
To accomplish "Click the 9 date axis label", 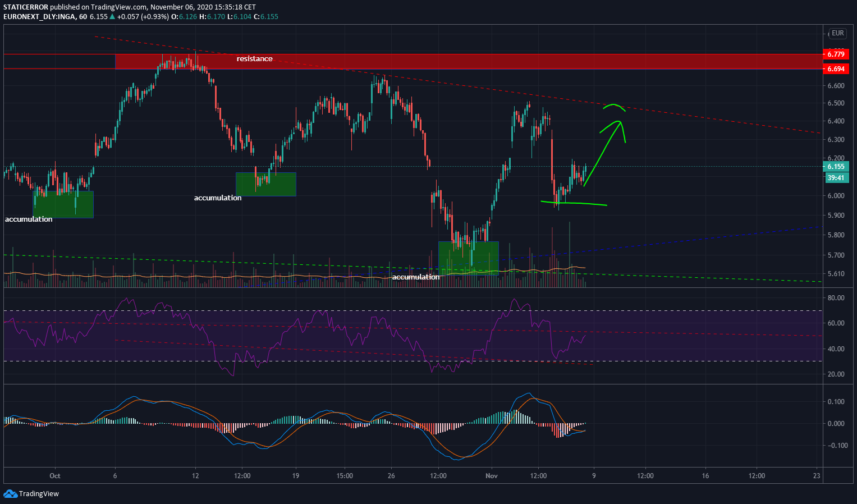I will tap(594, 476).
